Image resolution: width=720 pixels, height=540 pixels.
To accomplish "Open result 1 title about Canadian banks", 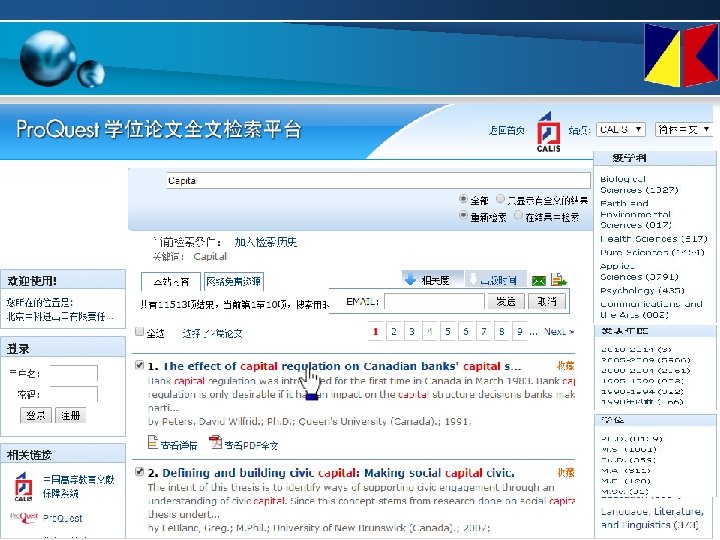I will 342,366.
